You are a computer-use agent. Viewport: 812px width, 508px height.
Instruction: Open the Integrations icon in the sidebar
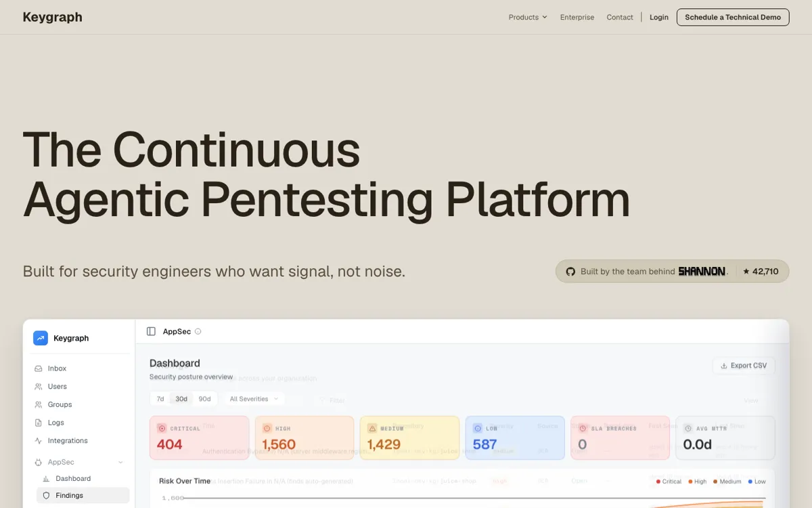pos(39,441)
